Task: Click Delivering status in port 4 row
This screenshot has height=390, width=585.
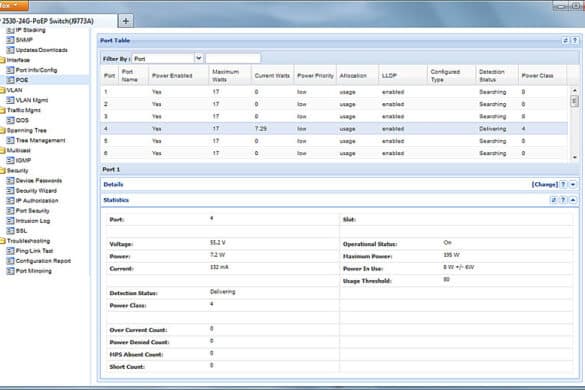Action: [492, 129]
